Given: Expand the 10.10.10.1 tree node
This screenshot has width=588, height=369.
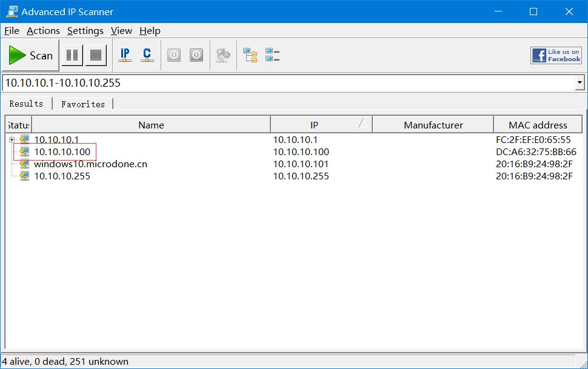Looking at the screenshot, I should point(12,139).
